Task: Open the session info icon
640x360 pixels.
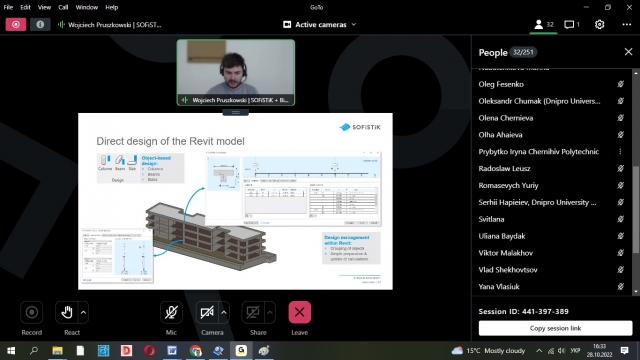Action: 40,24
